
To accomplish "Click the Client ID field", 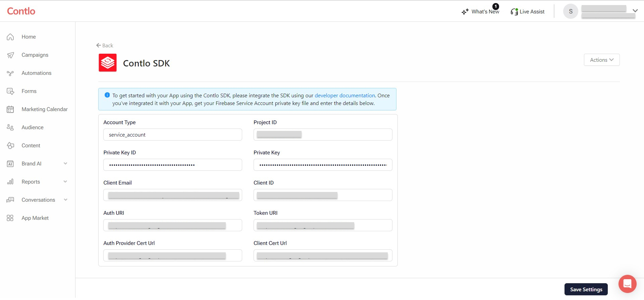I will point(323,195).
